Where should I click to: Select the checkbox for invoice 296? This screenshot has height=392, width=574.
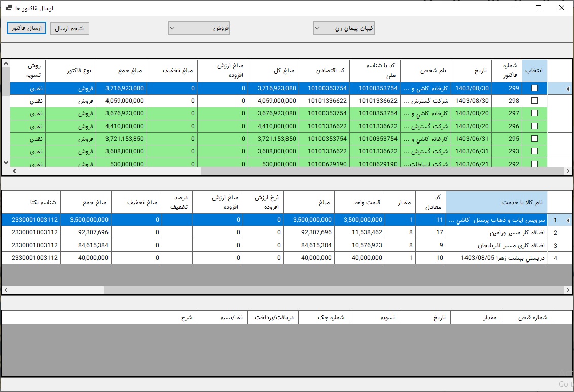point(534,126)
